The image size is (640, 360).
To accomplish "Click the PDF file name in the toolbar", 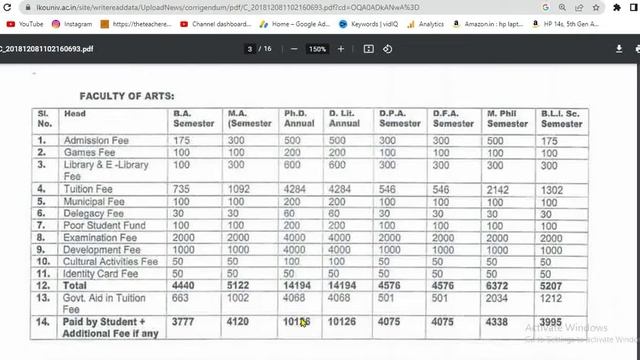I will (x=47, y=49).
